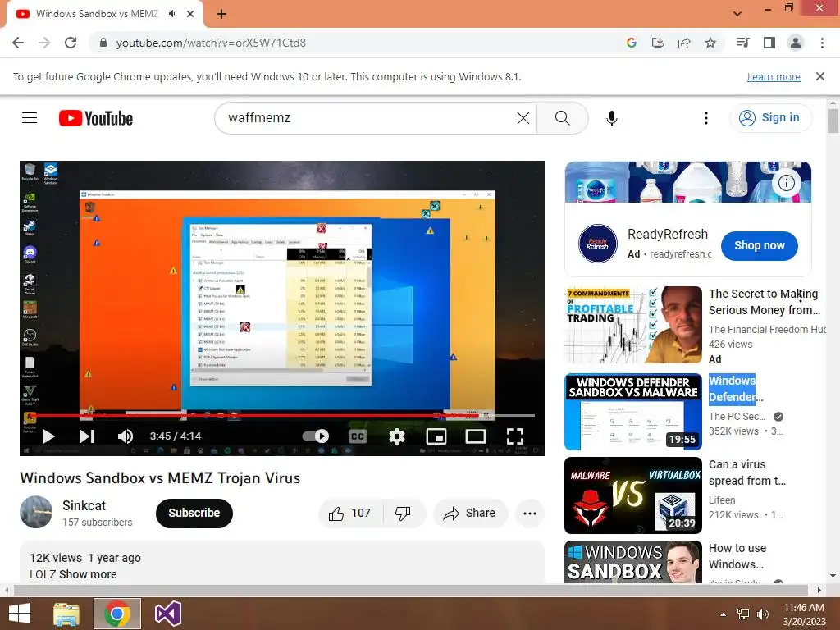
Task: Open ad info icon on ReadyRefresh banner
Action: click(787, 183)
